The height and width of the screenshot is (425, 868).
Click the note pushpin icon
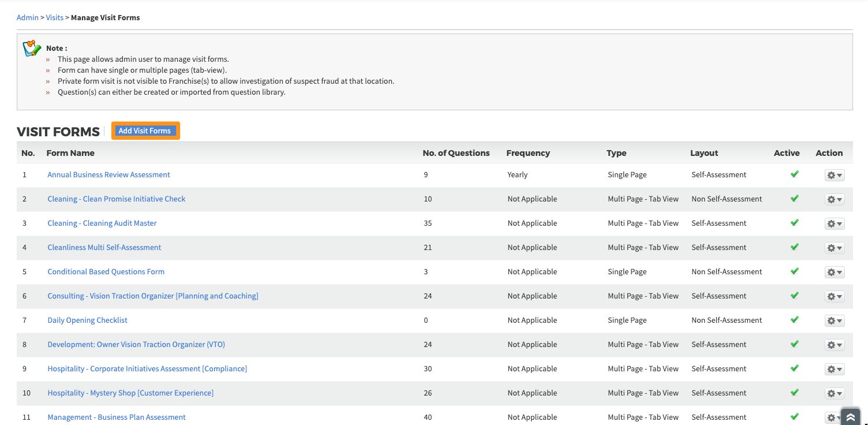pyautogui.click(x=32, y=48)
